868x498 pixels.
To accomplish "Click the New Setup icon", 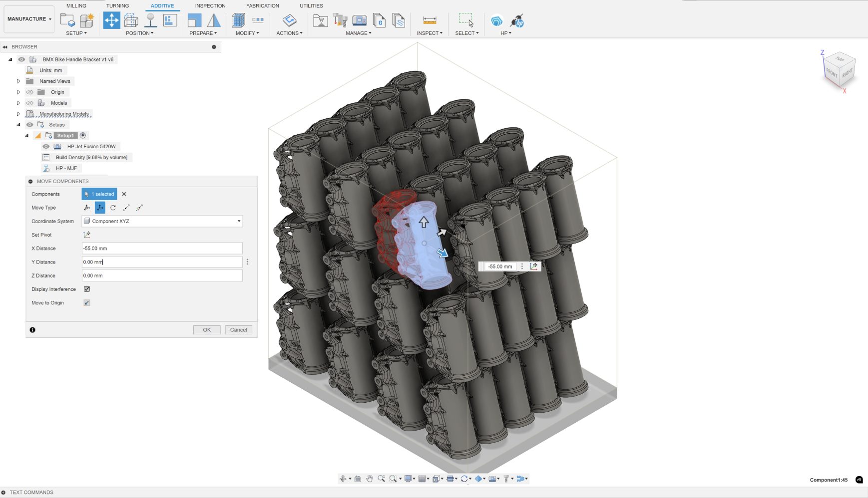I will coord(67,20).
